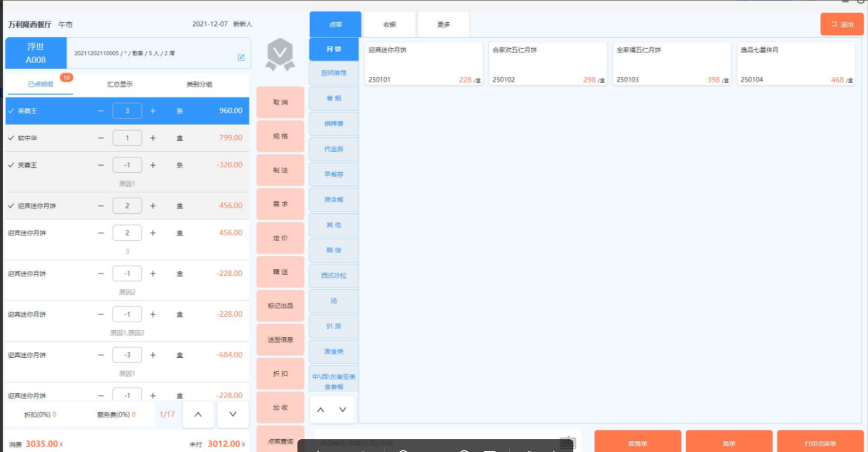The height and width of the screenshot is (452, 868).
Task: Click the up arrow below the category list
Action: (321, 410)
